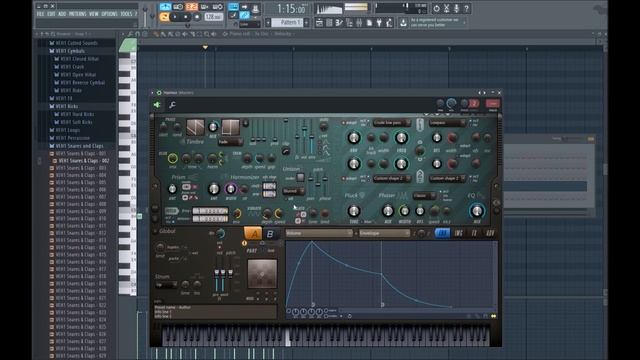
Task: Open the filter 2 'Custom shape 2' dropdown
Action: coord(392,179)
